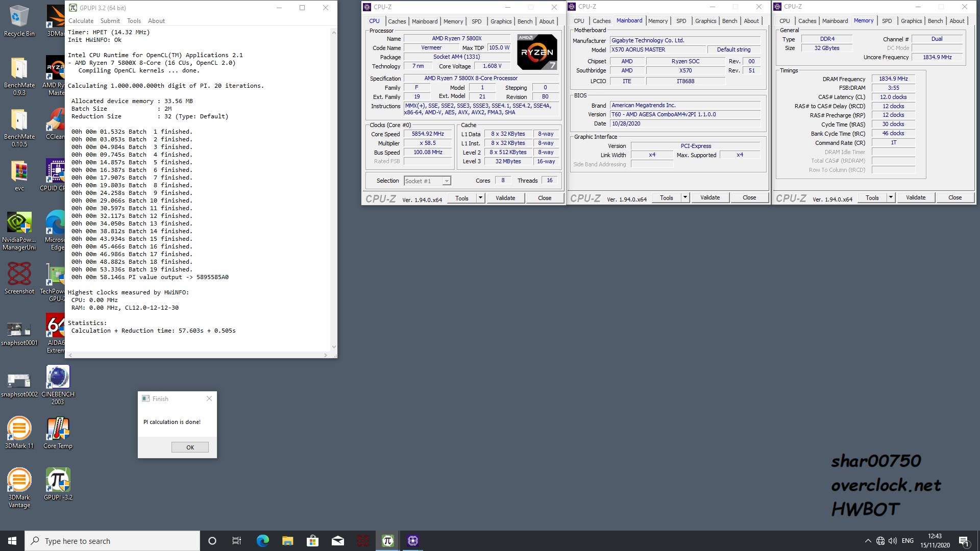The height and width of the screenshot is (551, 980).
Task: Switch to CPU-Z taskbar icon
Action: (413, 541)
